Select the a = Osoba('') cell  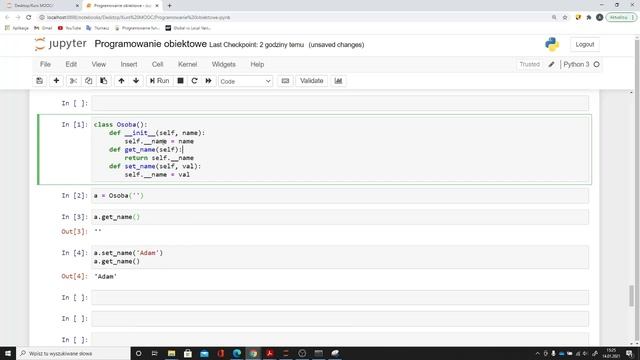[x=340, y=196]
